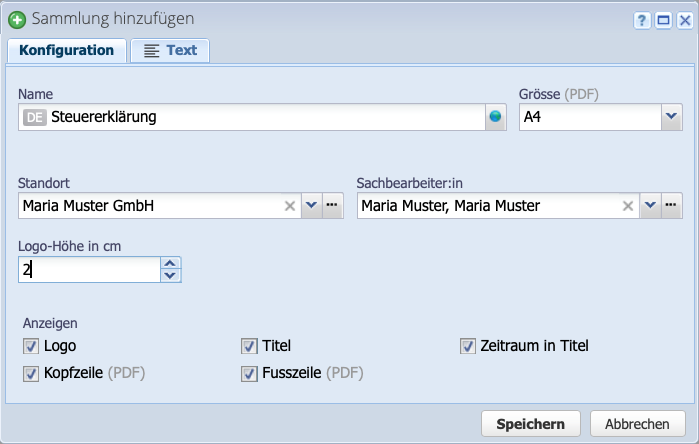Open Sachbearbeiter:in details via ellipsis button
The width and height of the screenshot is (699, 444).
(x=671, y=206)
